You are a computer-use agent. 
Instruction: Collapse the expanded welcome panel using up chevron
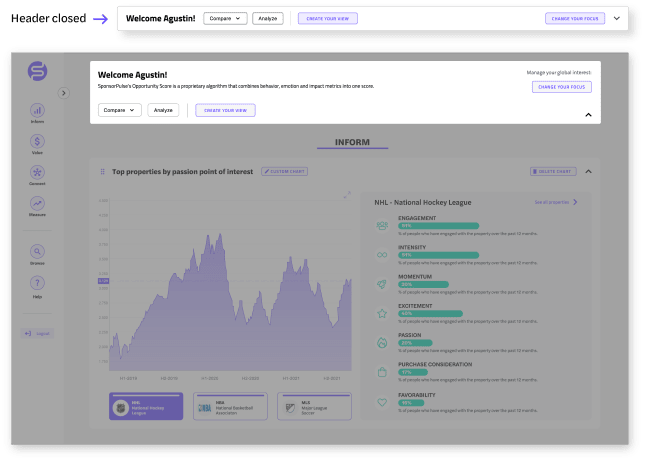click(x=588, y=115)
